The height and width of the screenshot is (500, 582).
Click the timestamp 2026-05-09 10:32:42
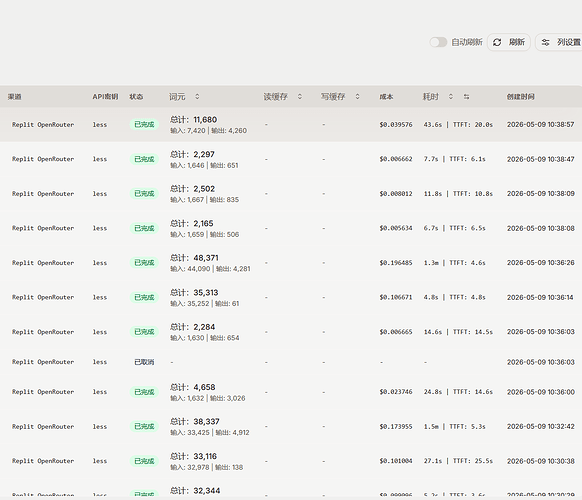(x=540, y=427)
